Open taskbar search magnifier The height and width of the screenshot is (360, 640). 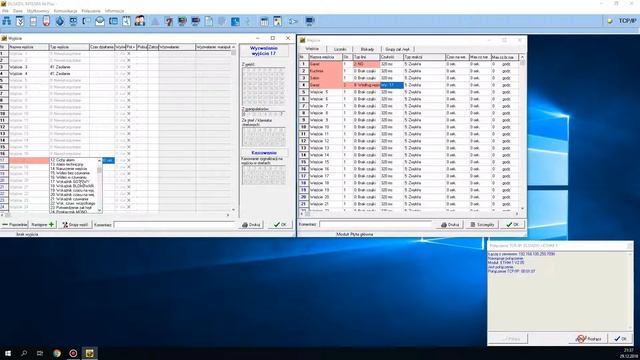click(x=24, y=353)
